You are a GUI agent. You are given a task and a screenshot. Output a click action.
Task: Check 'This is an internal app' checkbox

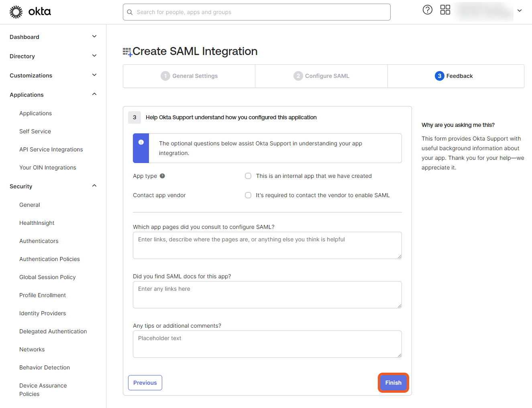click(x=248, y=176)
